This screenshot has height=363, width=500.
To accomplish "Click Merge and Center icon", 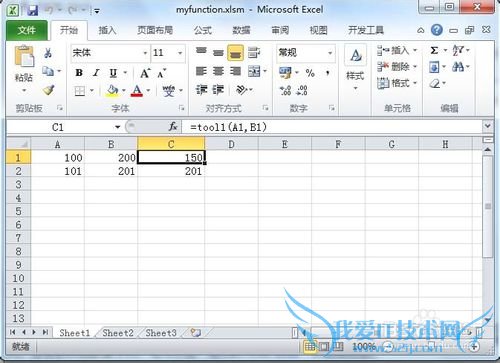I will click(x=254, y=71).
